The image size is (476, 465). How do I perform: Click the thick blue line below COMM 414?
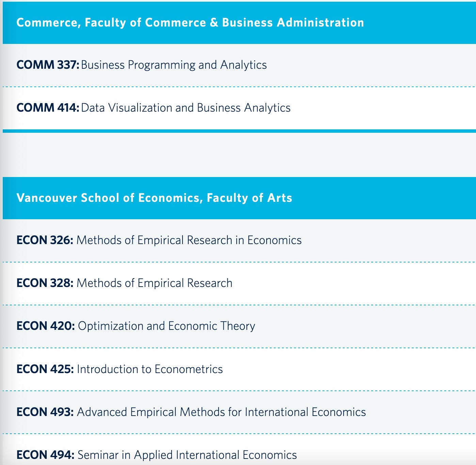238,131
